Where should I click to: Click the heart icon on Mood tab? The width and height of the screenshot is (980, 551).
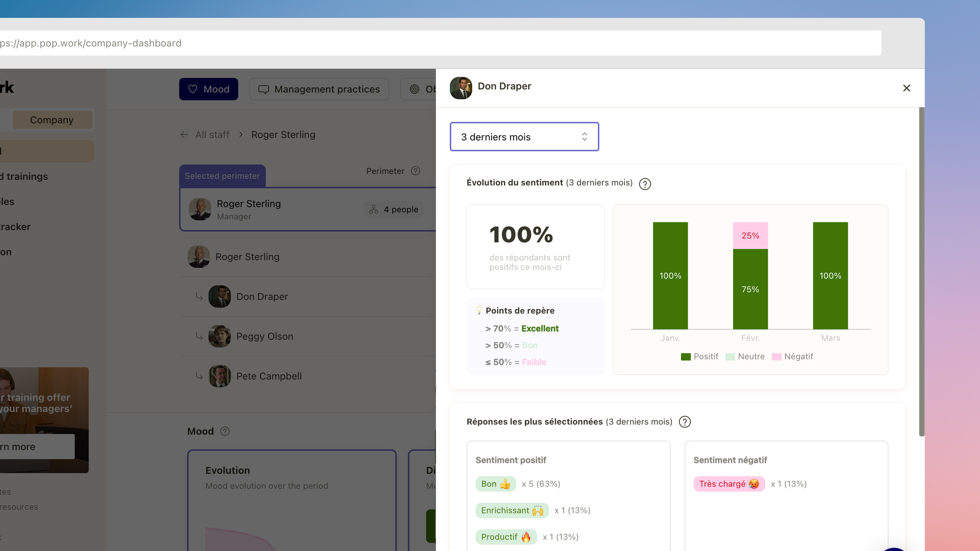pos(193,89)
